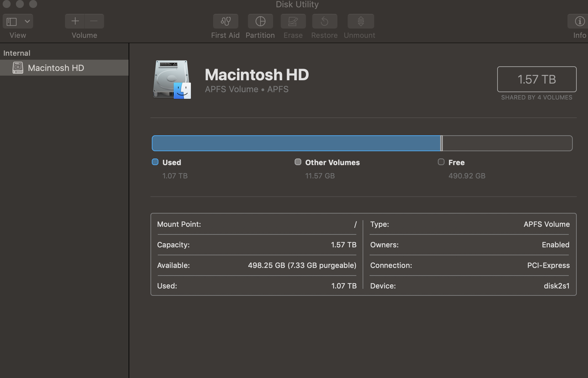588x378 pixels.
Task: Click the Macintosh HD title heading
Action: [257, 75]
